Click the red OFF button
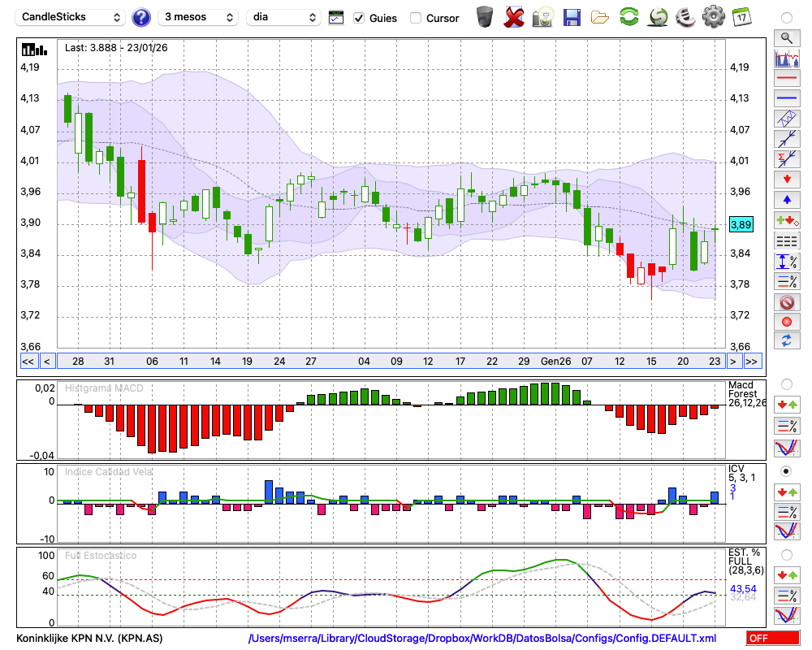Screen dimensions: 812x650 (772, 639)
